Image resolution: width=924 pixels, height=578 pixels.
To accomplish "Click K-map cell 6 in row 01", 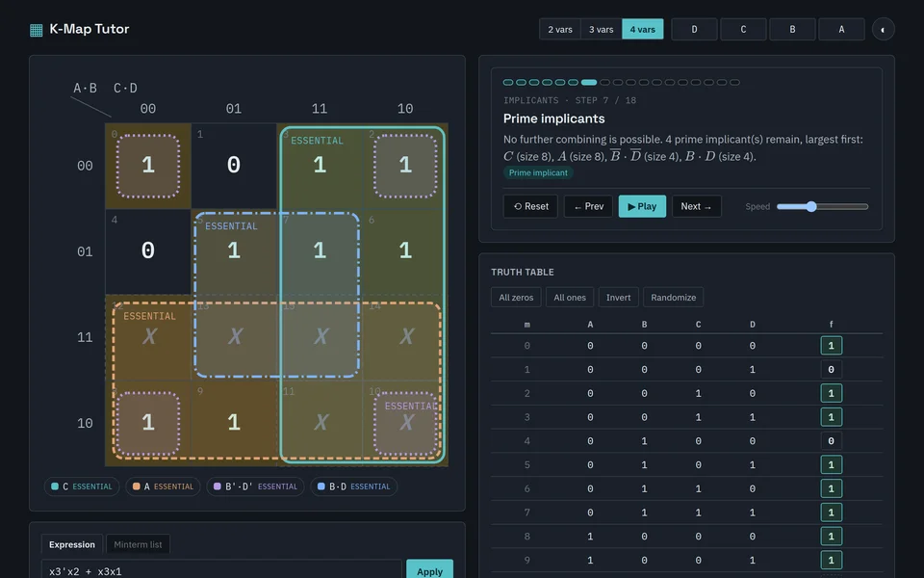I will click(x=405, y=251).
